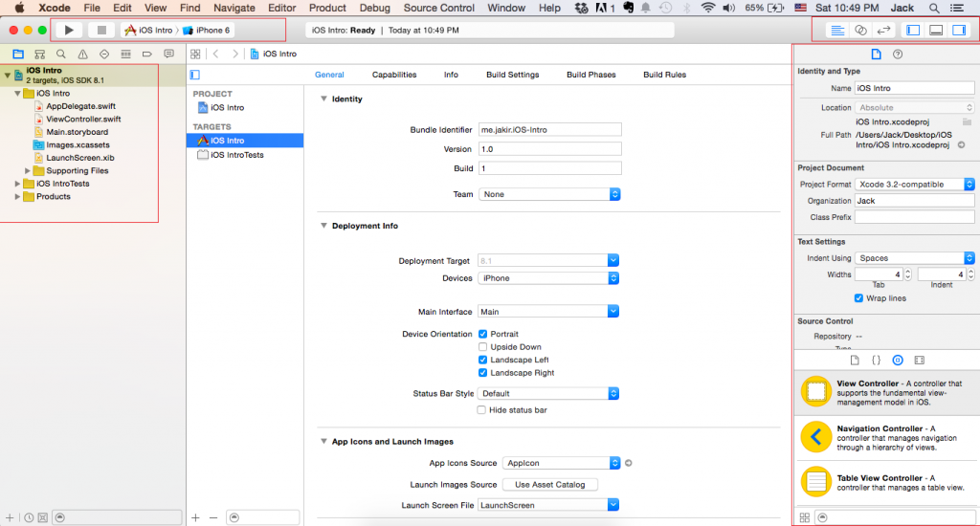Select ViewController.swift in the navigator
980x526 pixels.
coord(83,120)
